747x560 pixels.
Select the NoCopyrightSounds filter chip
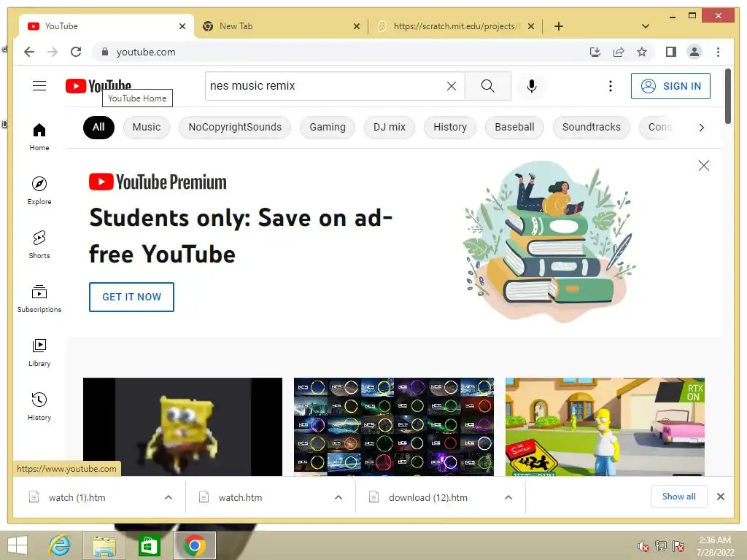click(x=235, y=127)
